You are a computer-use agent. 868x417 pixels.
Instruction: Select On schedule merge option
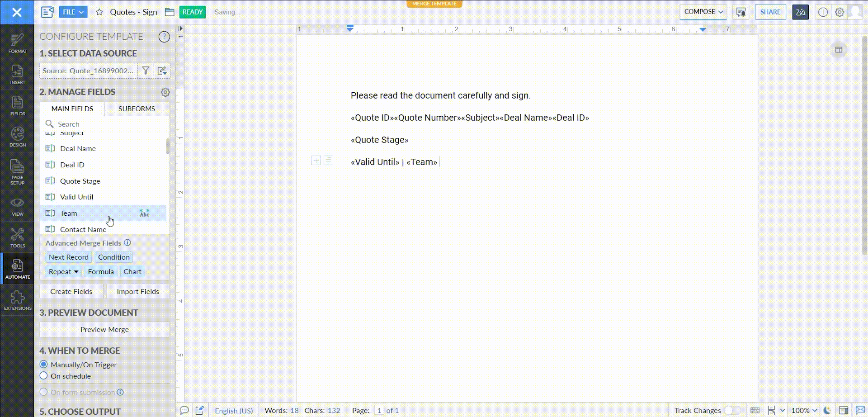point(44,376)
